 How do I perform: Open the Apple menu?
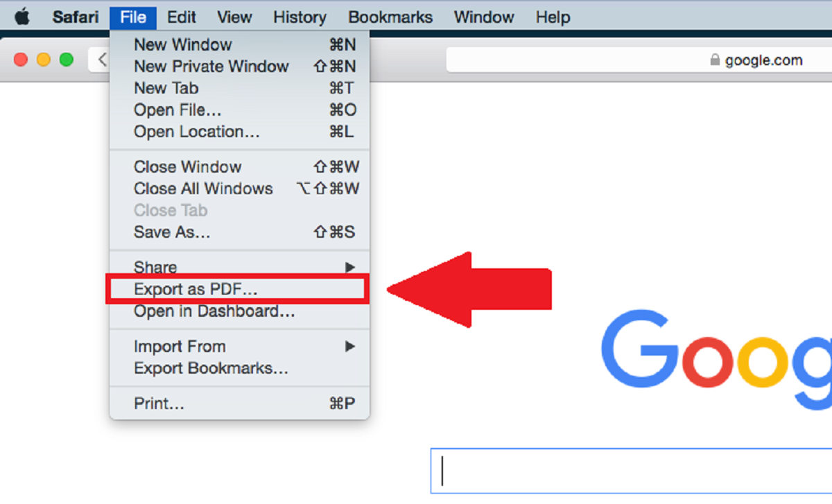coord(21,17)
